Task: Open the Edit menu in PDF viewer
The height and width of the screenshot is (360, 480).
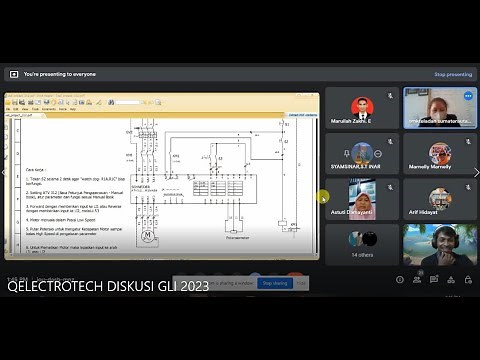Action: point(16,109)
